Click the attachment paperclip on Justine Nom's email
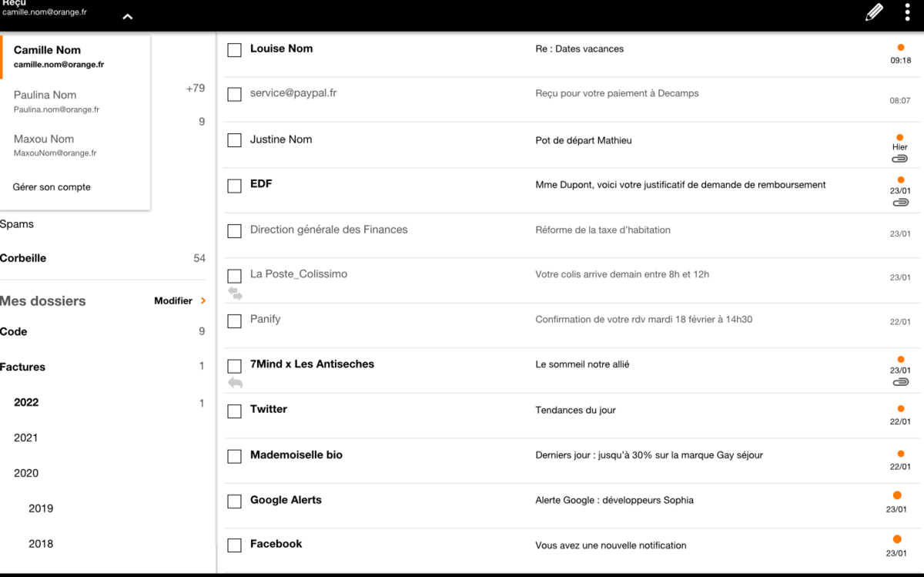 coord(899,159)
